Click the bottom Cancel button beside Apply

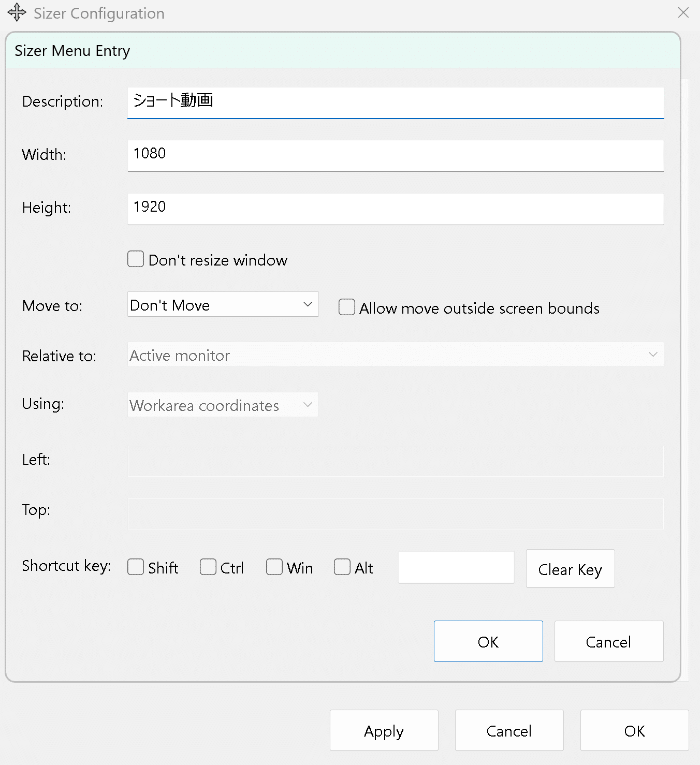509,730
